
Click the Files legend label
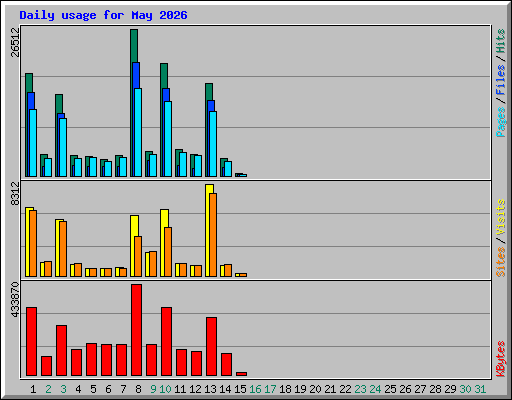501,79
